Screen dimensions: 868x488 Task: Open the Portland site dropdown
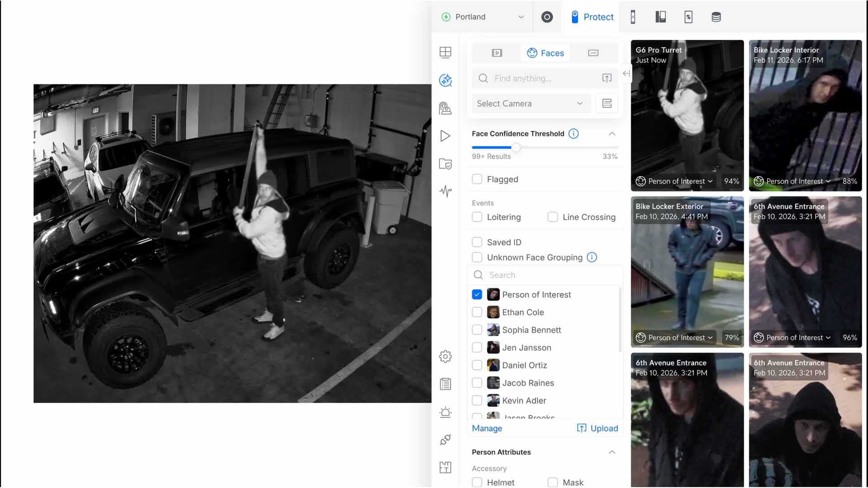coord(482,17)
